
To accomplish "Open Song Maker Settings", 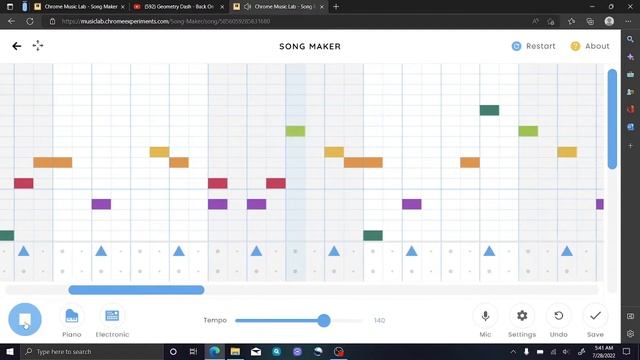I will point(522,321).
